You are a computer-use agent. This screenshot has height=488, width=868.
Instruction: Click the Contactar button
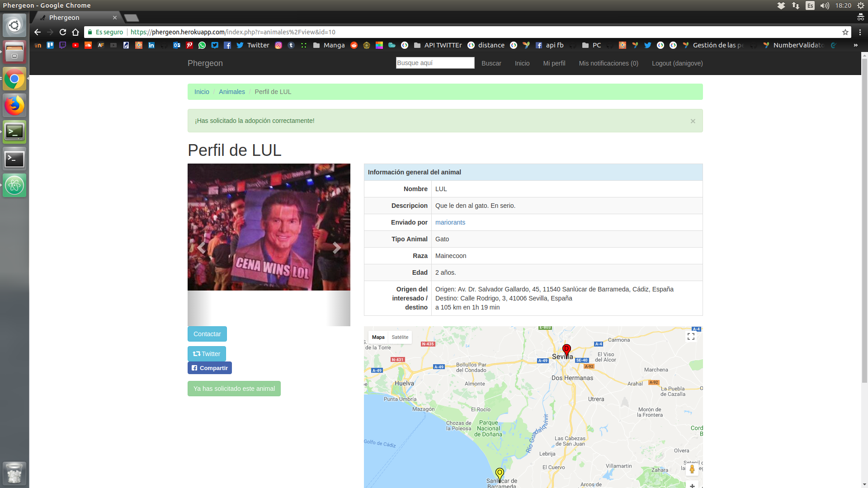tap(207, 334)
